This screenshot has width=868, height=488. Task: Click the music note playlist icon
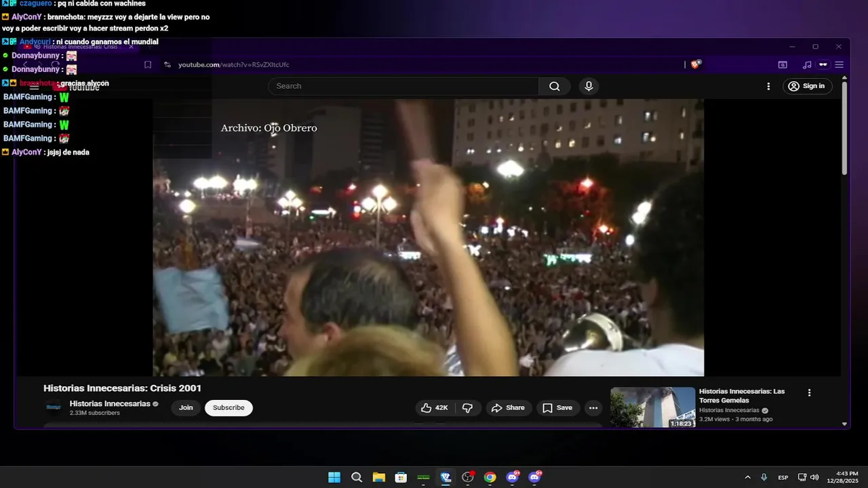coord(807,64)
